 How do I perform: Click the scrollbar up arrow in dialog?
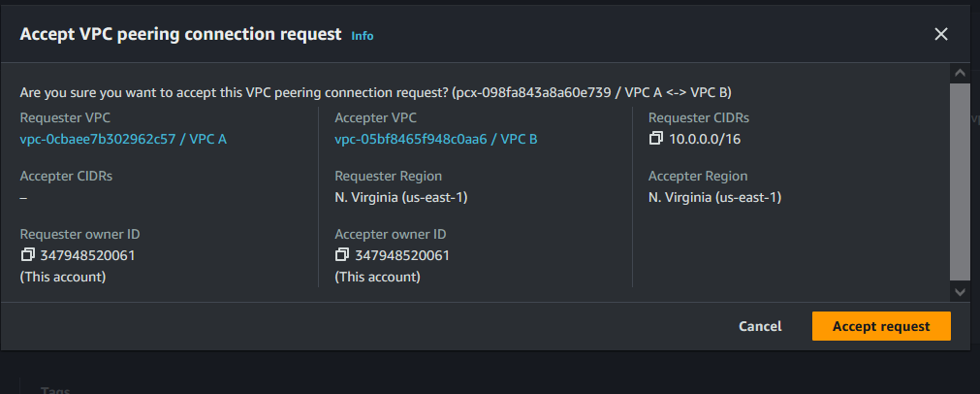coord(960,73)
